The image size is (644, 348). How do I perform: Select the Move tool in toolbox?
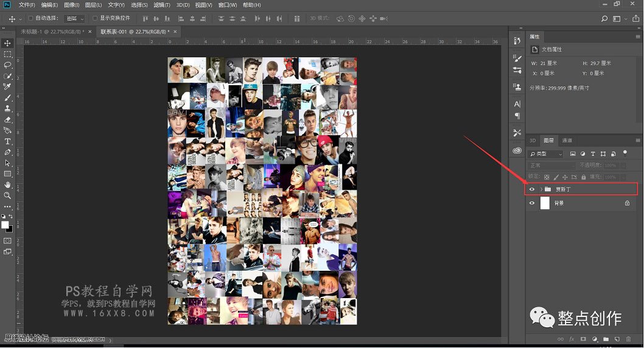coord(7,43)
